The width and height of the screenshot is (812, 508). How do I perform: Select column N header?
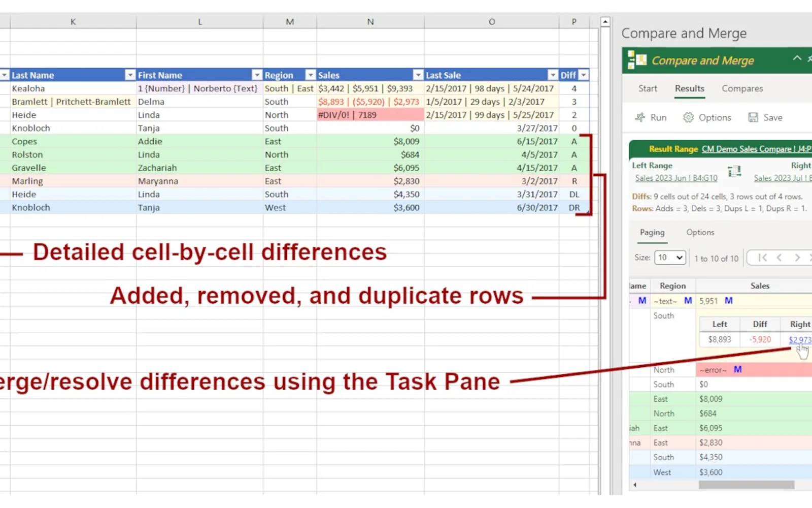point(370,22)
